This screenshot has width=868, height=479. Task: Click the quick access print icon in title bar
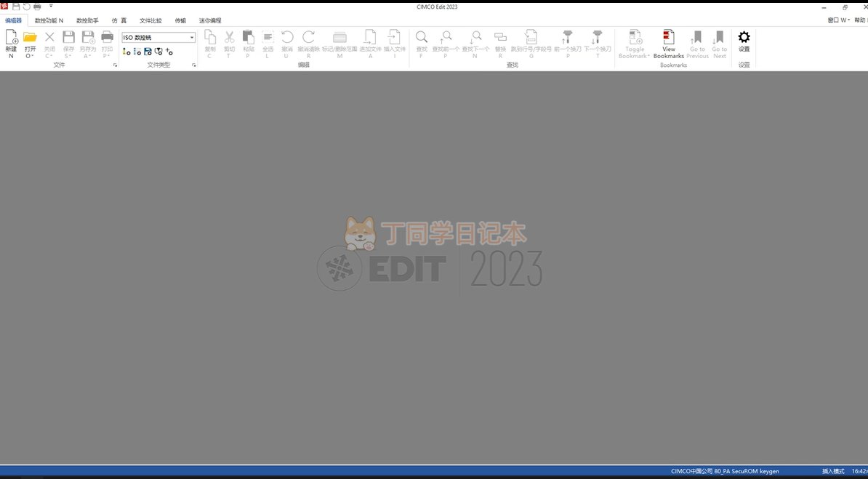(37, 7)
